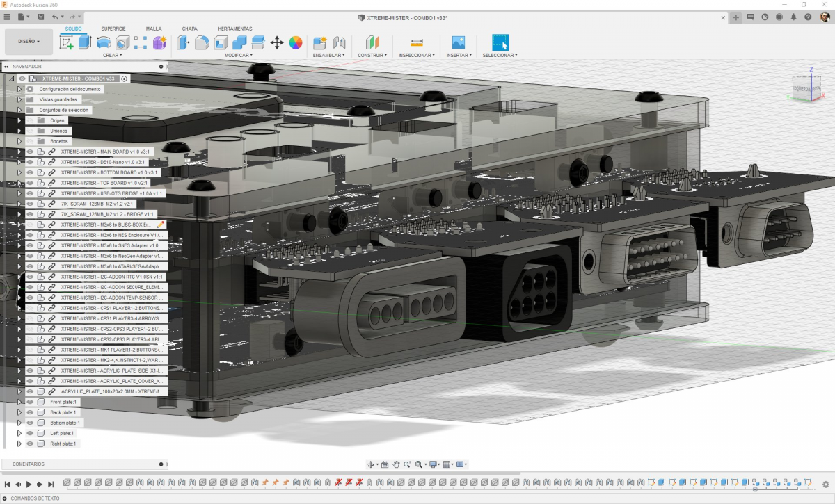Hide the Right plate body
Viewport: 835px width, 504px height.
(30, 444)
